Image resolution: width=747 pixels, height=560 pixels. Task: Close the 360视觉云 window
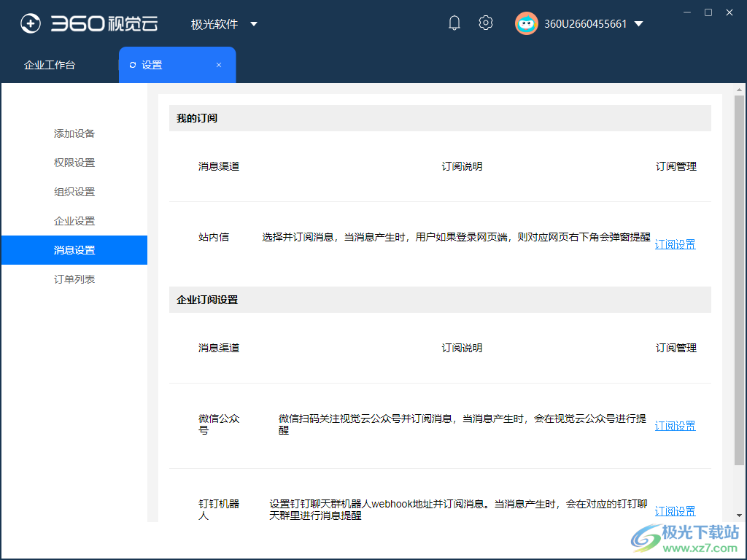coord(729,12)
